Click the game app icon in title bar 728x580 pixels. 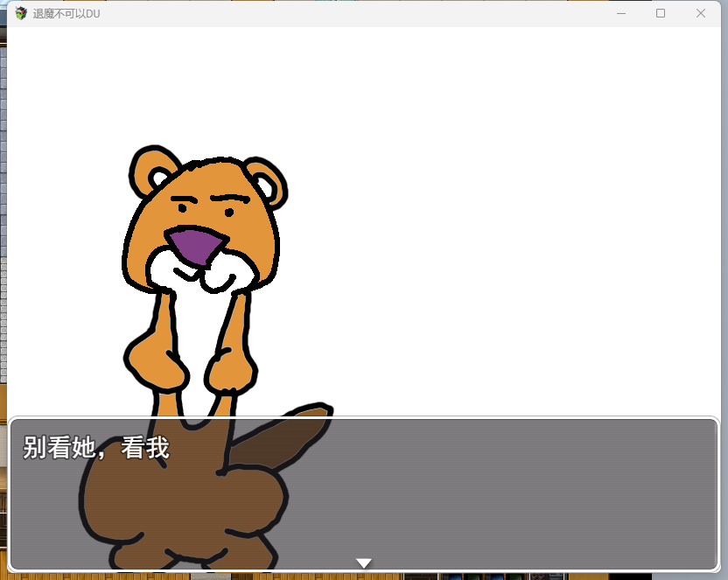pos(20,13)
